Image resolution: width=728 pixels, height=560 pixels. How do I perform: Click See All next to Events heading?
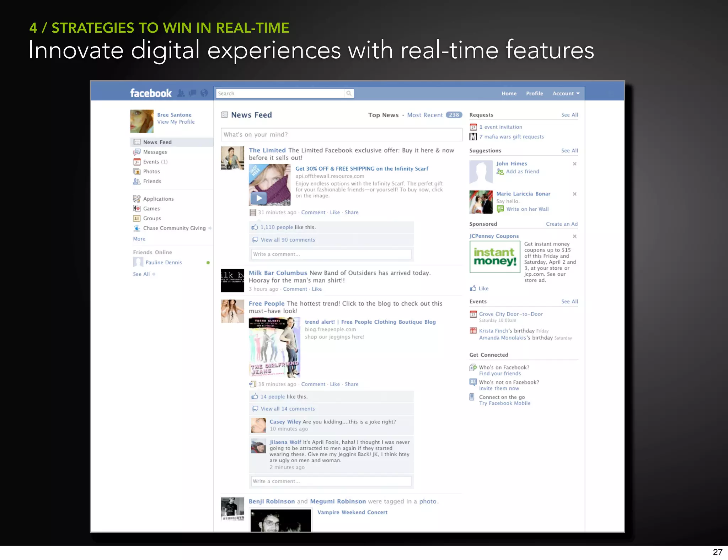[x=569, y=302]
